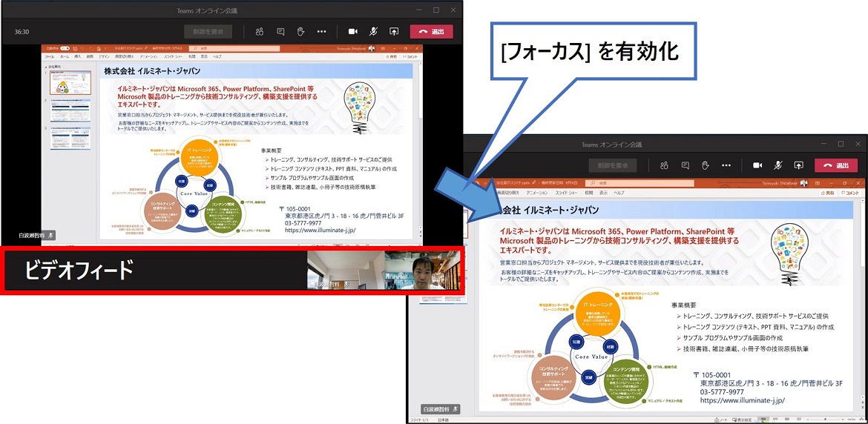The image size is (868, 424).
Task: Open the chat panel in left Teams window
Action: pos(280,32)
